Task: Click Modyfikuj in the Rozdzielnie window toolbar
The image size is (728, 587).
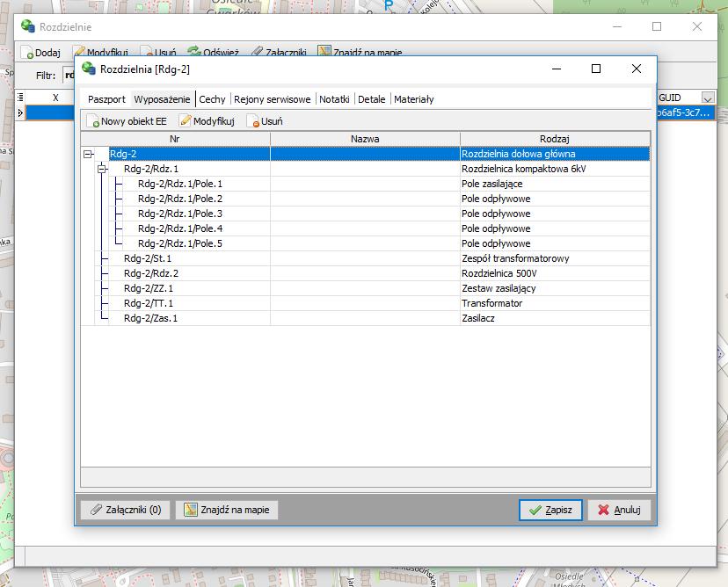Action: (101, 53)
